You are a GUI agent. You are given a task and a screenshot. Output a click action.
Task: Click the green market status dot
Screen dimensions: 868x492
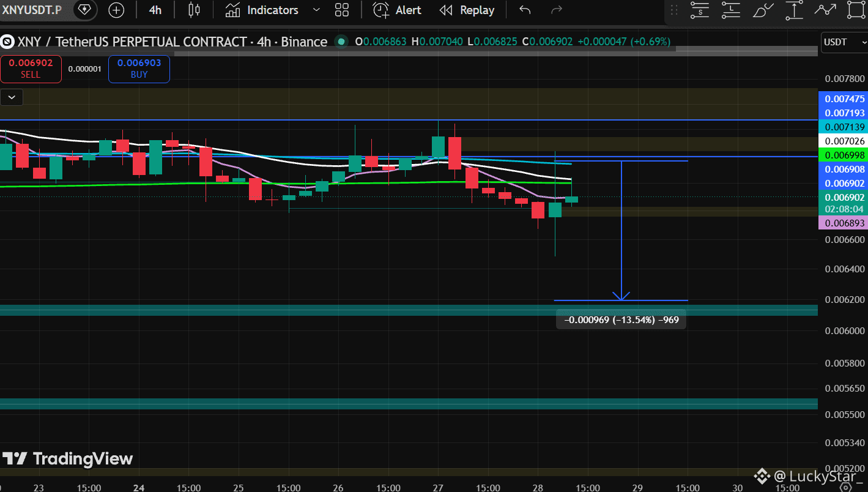pyautogui.click(x=341, y=42)
